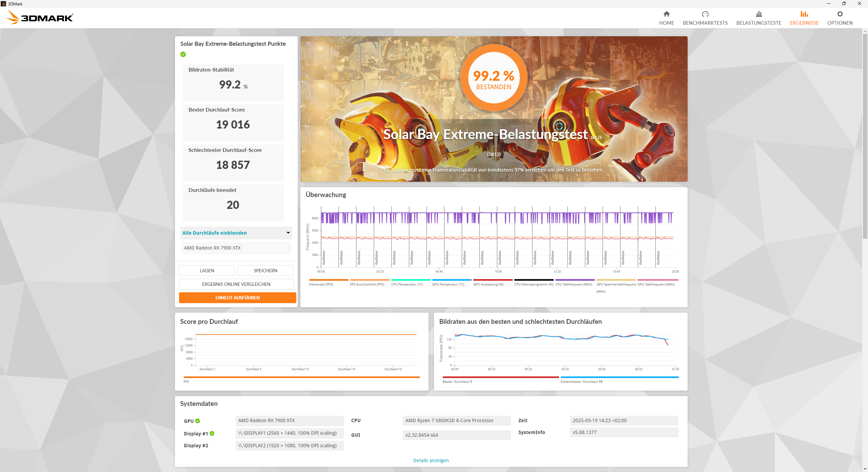Open Belastungsteste bar chart icon

pyautogui.click(x=758, y=14)
